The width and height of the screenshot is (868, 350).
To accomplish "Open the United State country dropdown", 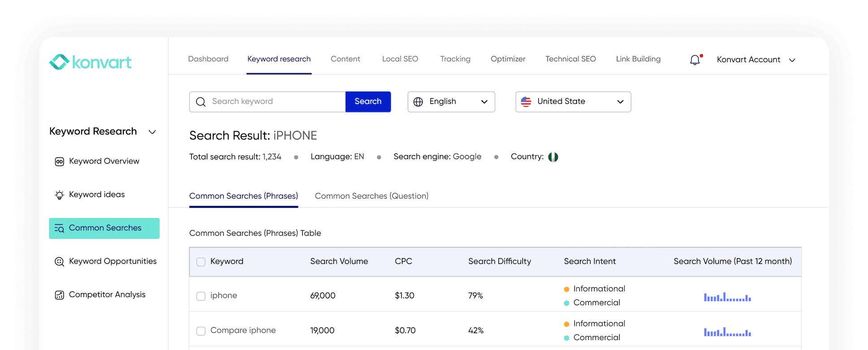I will pos(573,102).
